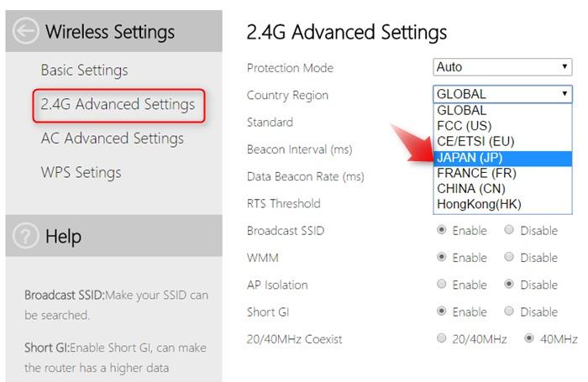Click the Country Region dropdown arrow
Image resolution: width=588 pixels, height=382 pixels.
coord(564,94)
